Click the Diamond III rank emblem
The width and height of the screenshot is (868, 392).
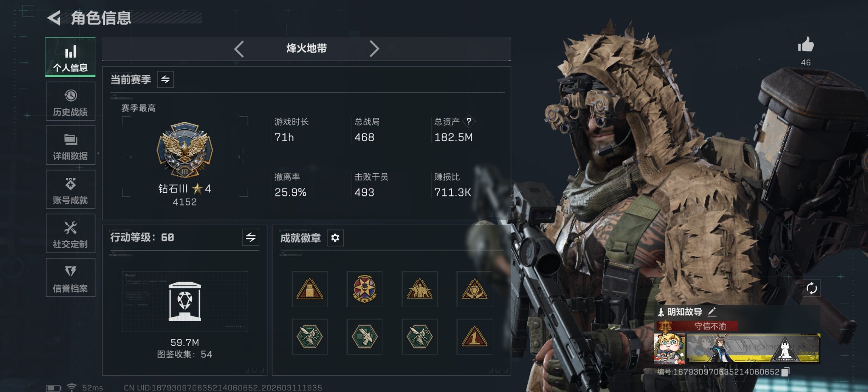pyautogui.click(x=185, y=150)
